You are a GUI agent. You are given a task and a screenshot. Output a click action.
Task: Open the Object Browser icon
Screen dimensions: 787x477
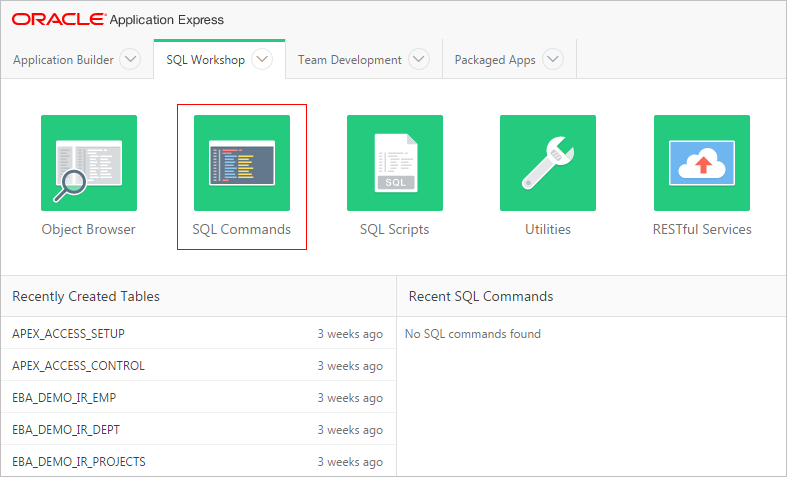[x=89, y=163]
